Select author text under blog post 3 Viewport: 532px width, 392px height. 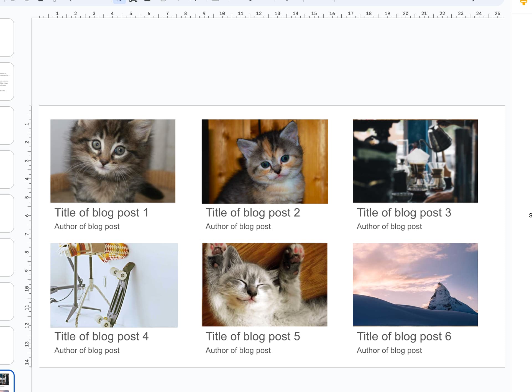(x=389, y=227)
